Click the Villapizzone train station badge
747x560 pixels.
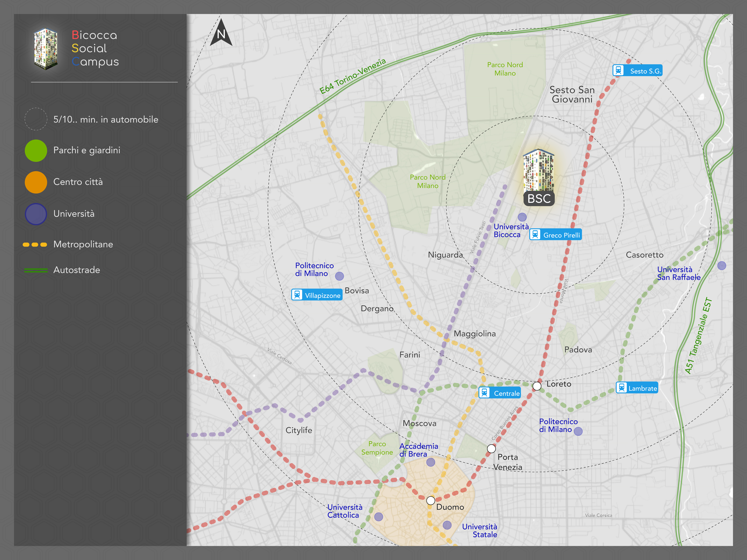317,295
